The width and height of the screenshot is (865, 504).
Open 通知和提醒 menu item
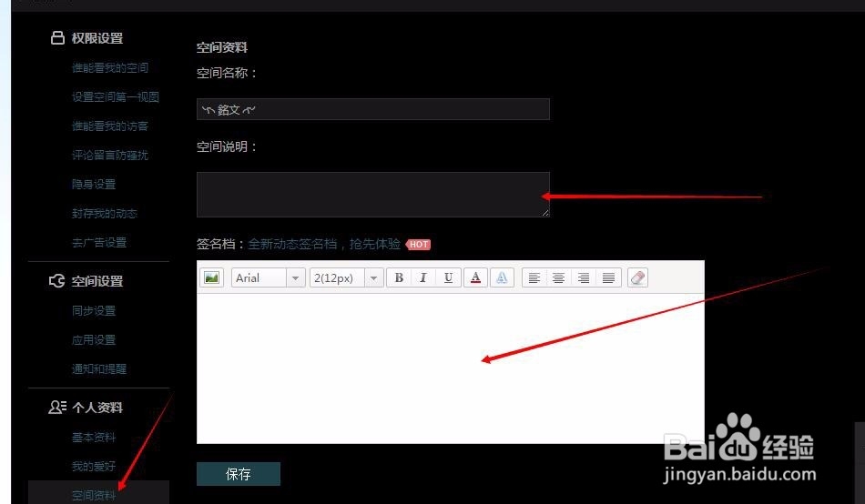point(99,368)
